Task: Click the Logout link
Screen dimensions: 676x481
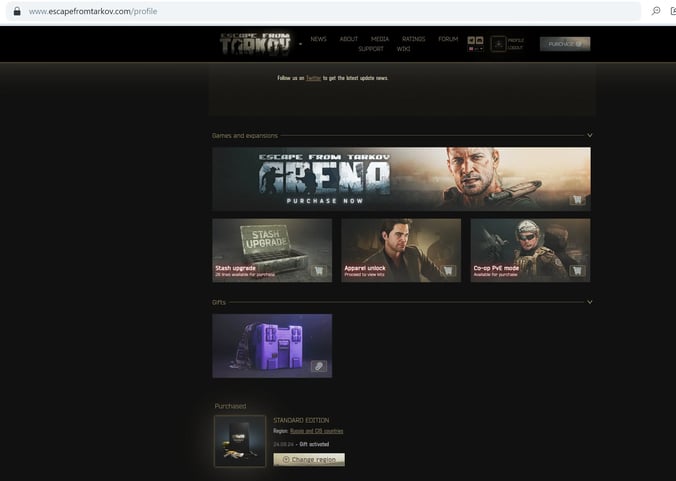Action: pyautogui.click(x=515, y=47)
